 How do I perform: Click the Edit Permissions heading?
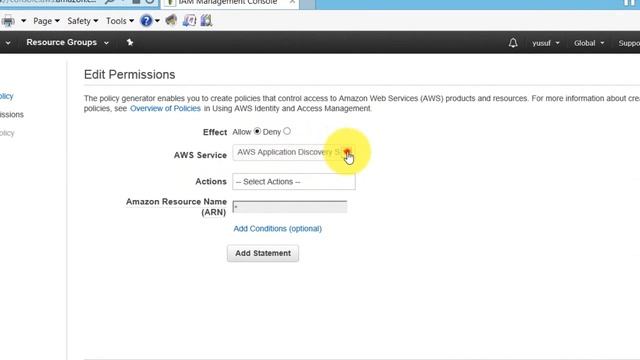(x=129, y=75)
